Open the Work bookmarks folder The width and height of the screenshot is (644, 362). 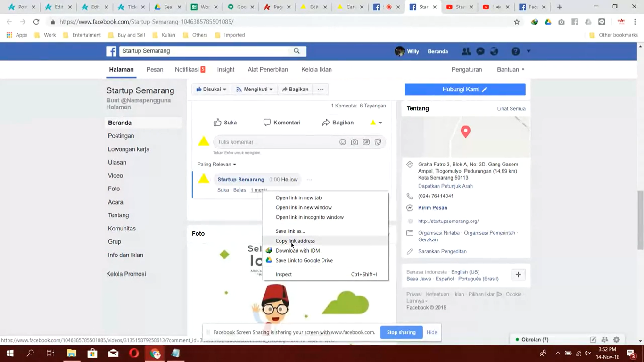tap(45, 35)
